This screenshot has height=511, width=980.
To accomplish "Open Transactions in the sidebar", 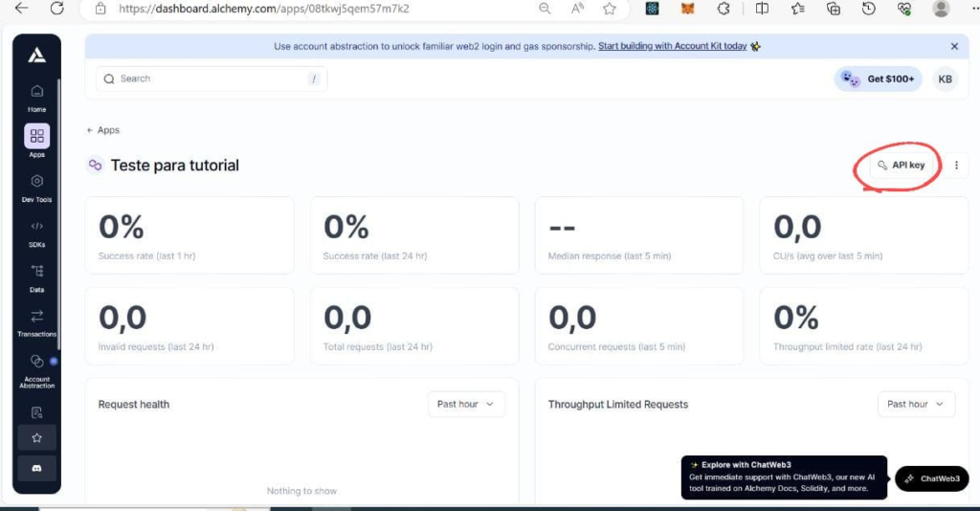I will [37, 323].
